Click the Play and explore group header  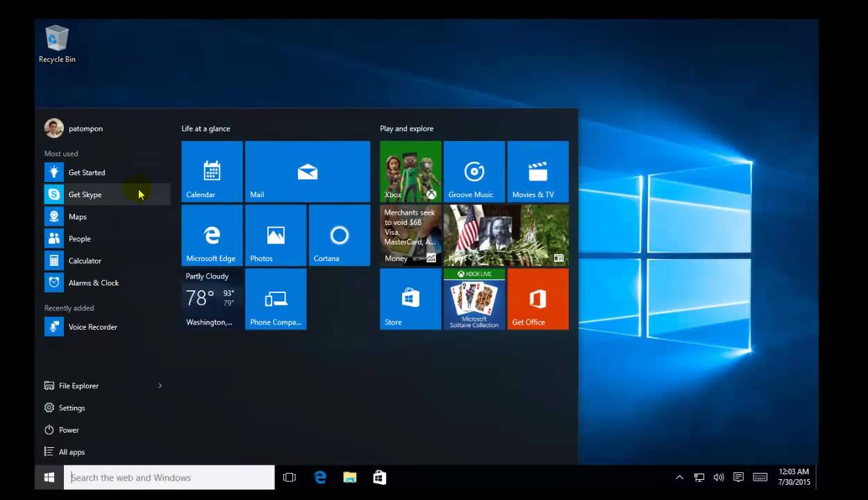pos(407,128)
